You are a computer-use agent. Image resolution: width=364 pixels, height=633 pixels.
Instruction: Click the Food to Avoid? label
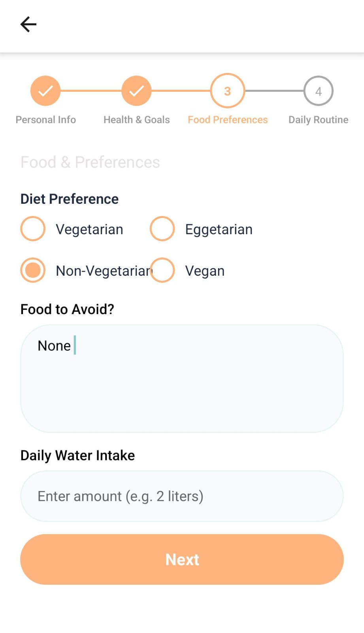click(67, 309)
